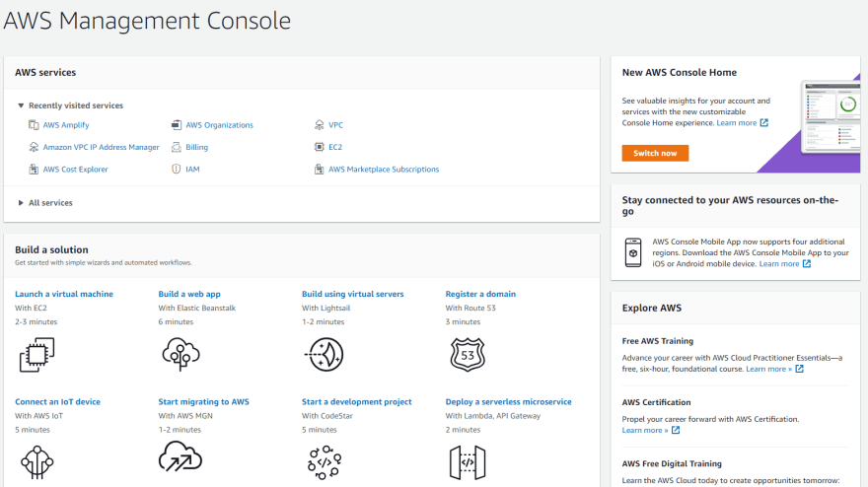Screen dimensions: 868x487
Task: Click Build using virtual servers link
Action: 353,294
